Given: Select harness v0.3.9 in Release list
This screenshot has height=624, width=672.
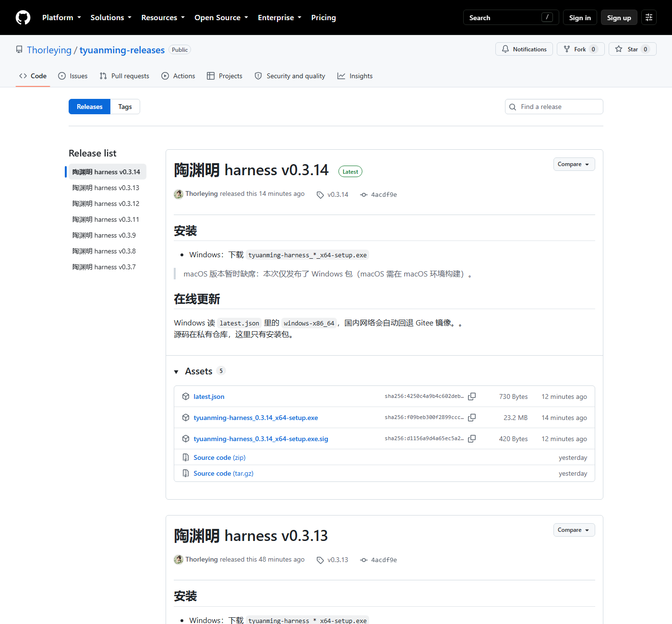Looking at the screenshot, I should click(104, 235).
